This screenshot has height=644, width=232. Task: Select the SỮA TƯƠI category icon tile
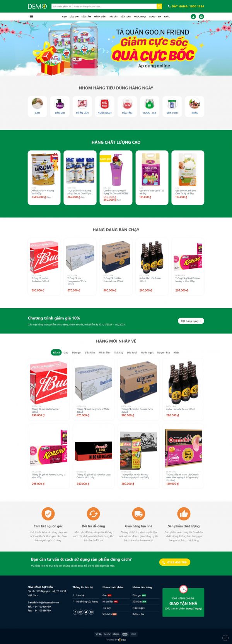[x=172, y=106]
